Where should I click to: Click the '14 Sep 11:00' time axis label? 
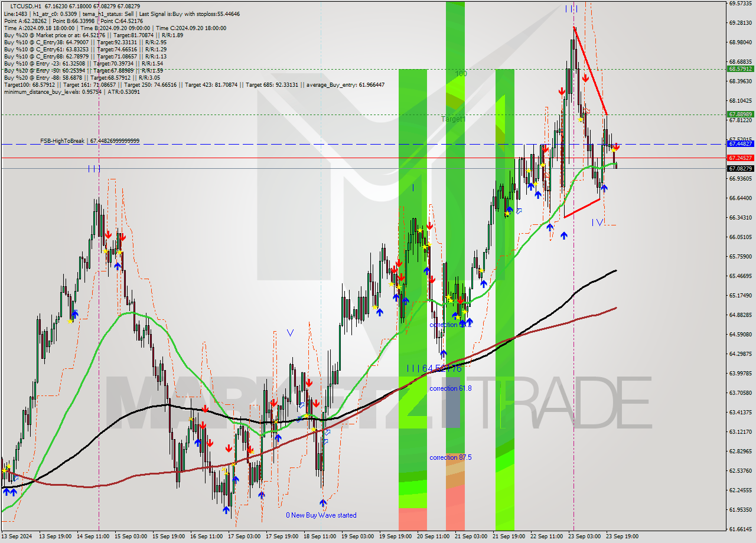tap(93, 537)
